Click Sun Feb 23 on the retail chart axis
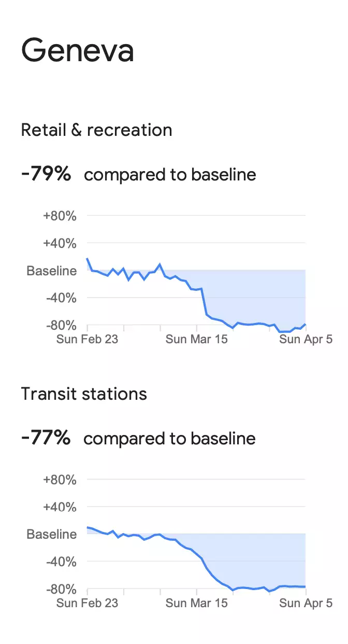 pyautogui.click(x=87, y=340)
